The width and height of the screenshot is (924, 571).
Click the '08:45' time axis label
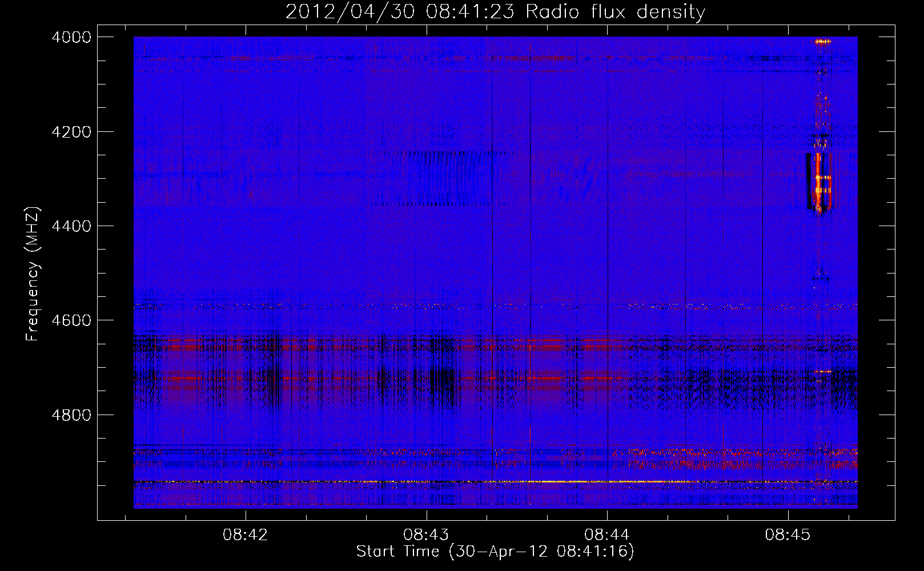pos(788,535)
